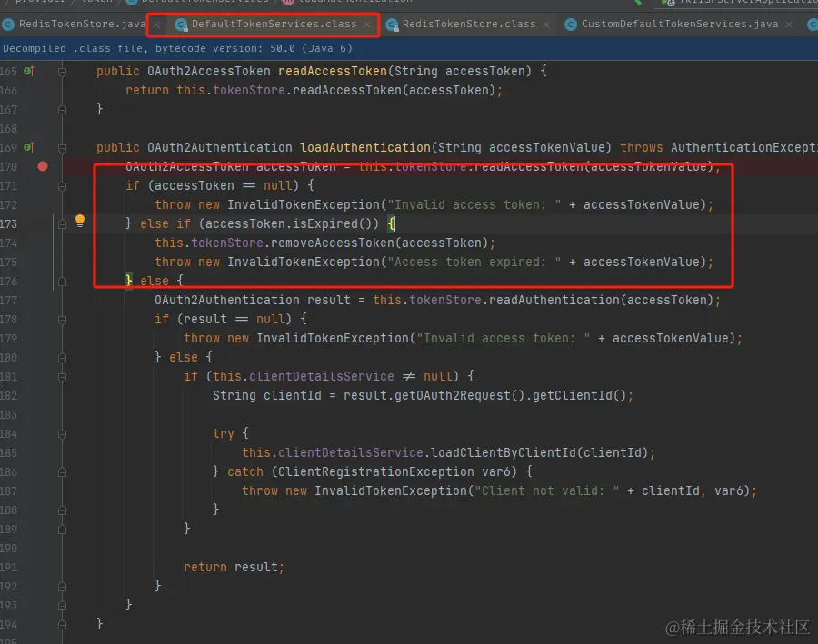Click the readAccessToken method name
Viewport: 818px width, 644px height.
(x=333, y=71)
